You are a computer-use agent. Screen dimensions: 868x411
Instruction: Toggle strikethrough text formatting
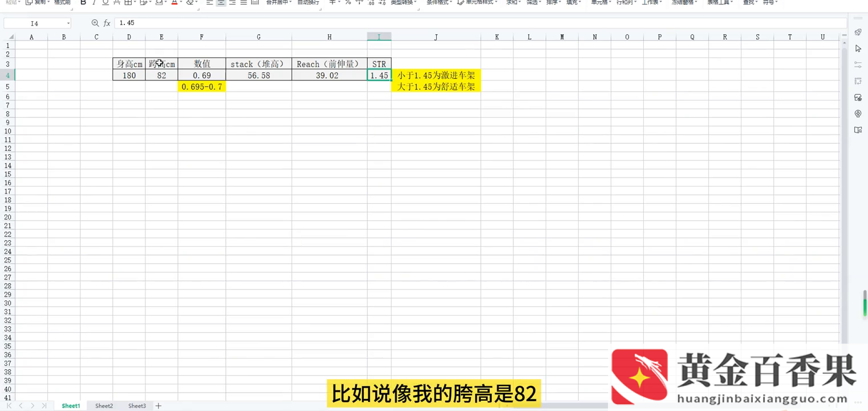pyautogui.click(x=116, y=2)
